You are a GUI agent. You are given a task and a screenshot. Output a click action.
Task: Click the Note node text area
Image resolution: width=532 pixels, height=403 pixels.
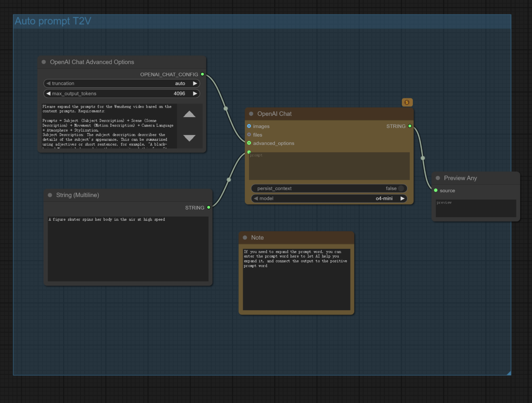(x=296, y=279)
